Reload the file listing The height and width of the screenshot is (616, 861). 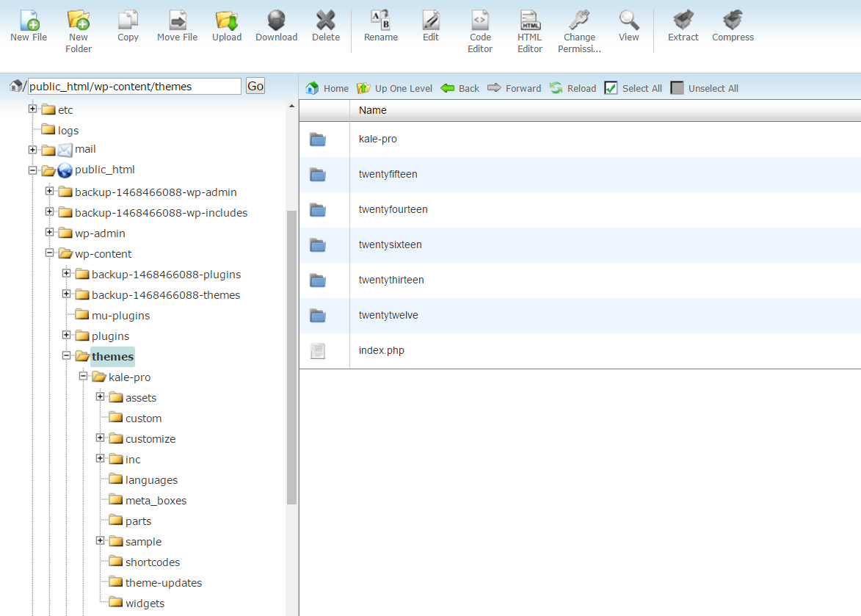(573, 88)
